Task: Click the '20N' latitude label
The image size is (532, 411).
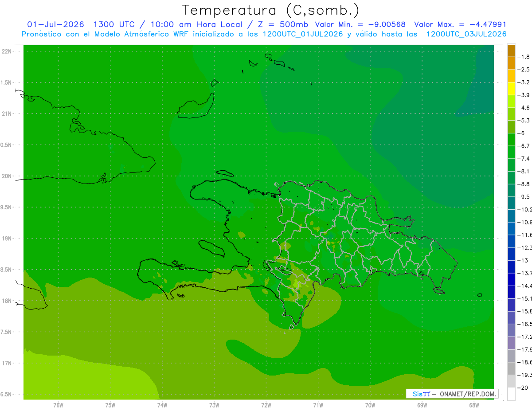Action: click(x=7, y=176)
